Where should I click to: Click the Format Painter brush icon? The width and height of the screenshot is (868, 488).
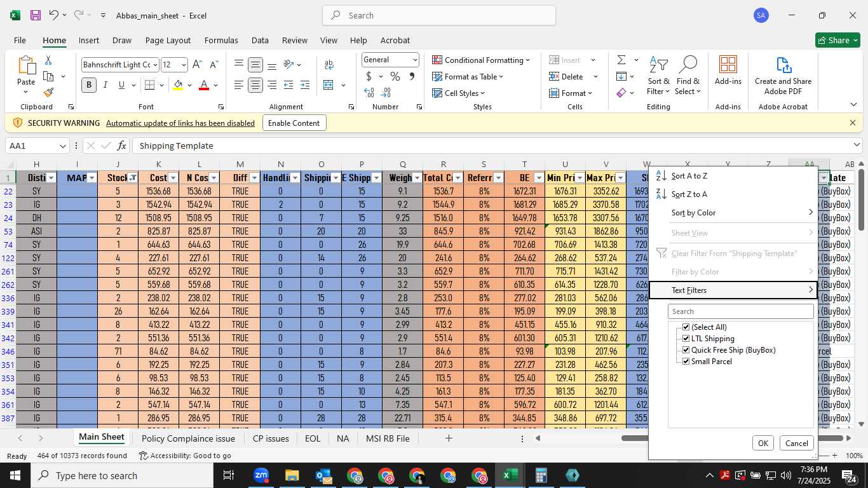[48, 93]
